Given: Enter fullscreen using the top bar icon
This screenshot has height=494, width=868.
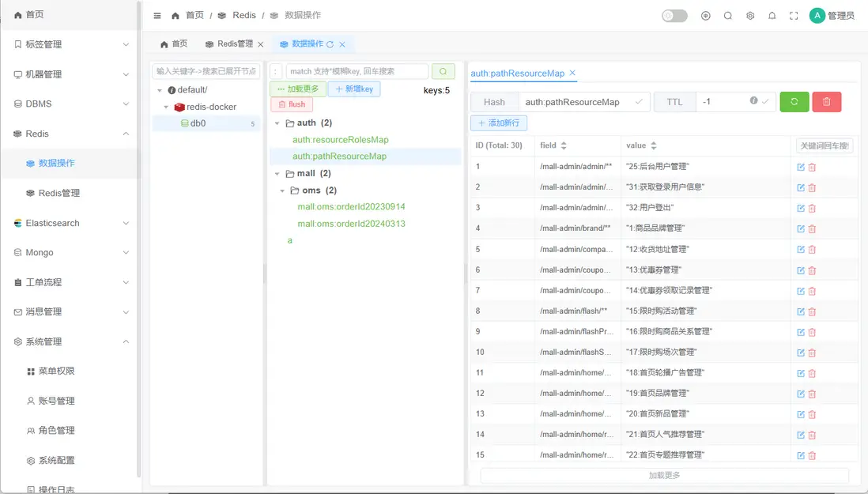Looking at the screenshot, I should tap(794, 16).
